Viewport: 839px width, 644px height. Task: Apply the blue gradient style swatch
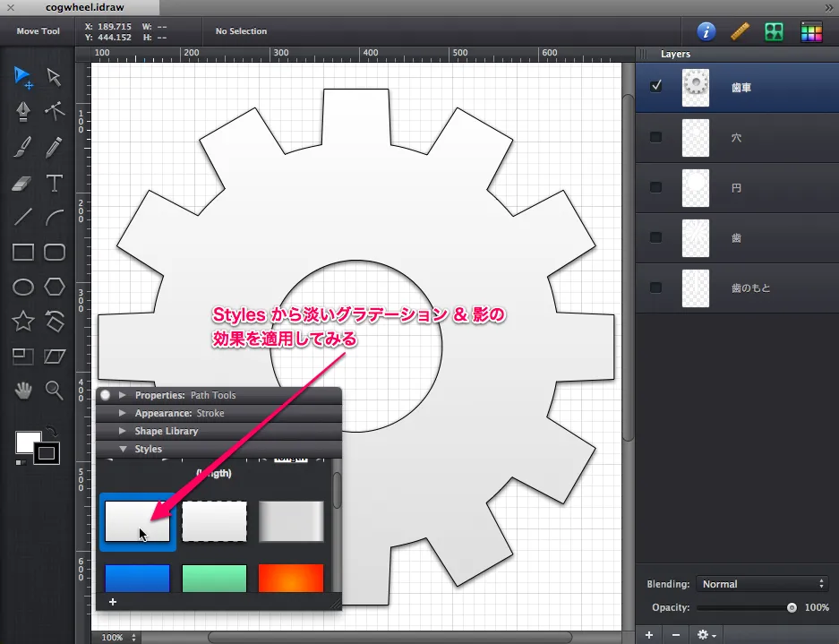[137, 579]
